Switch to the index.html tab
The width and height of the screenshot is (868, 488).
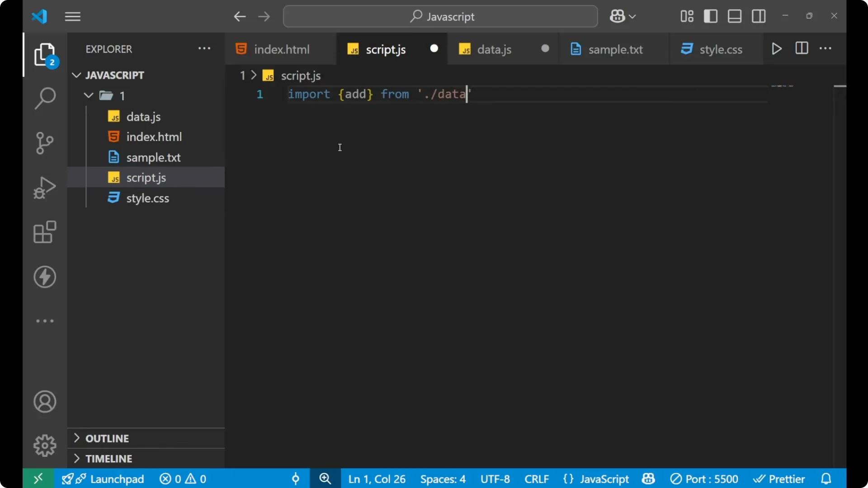(280, 49)
